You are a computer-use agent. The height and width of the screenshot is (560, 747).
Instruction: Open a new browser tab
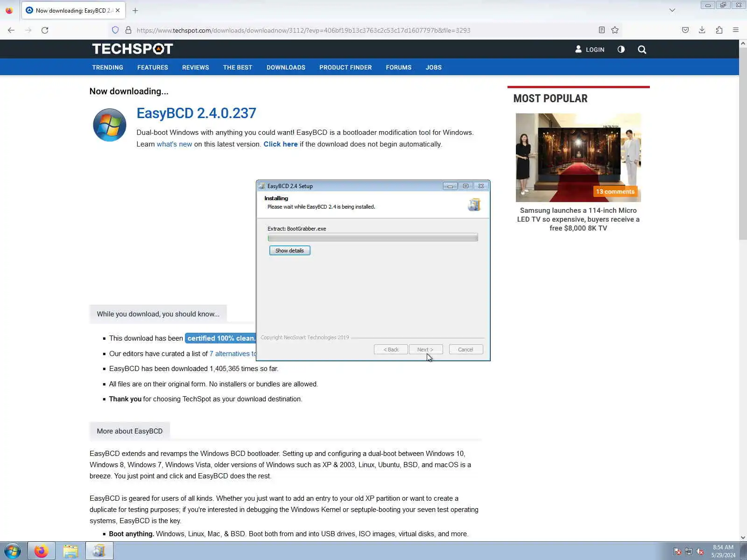pyautogui.click(x=135, y=10)
